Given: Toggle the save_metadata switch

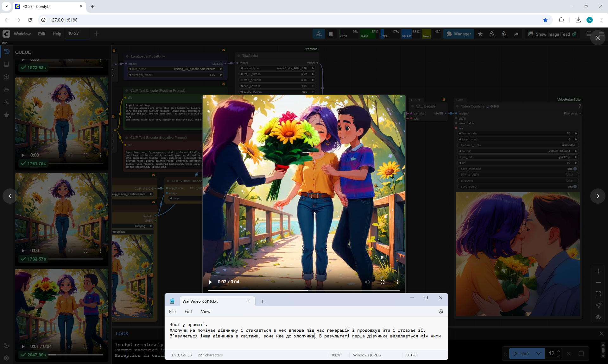Looking at the screenshot, I should (x=574, y=169).
